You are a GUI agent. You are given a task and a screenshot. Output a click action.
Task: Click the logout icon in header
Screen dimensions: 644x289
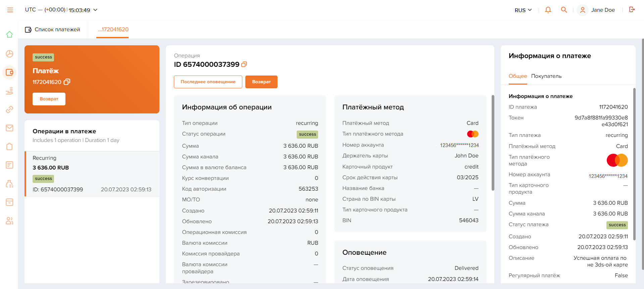[632, 10]
